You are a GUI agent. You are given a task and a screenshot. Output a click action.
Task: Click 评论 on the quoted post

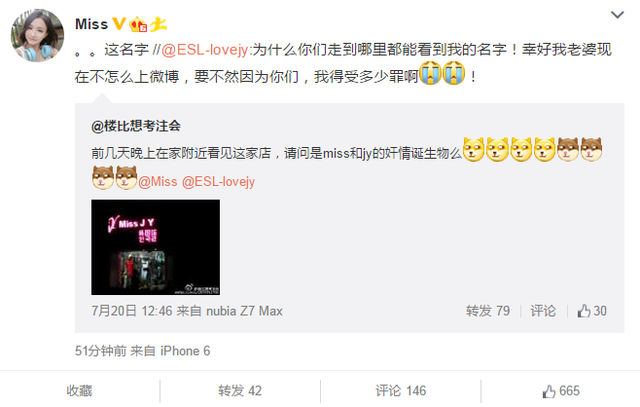(x=543, y=311)
